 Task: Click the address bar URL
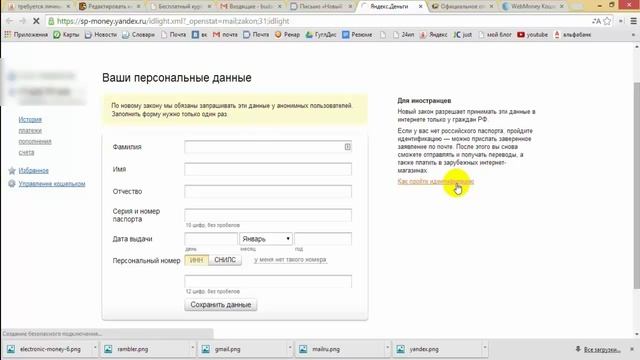pyautogui.click(x=173, y=21)
